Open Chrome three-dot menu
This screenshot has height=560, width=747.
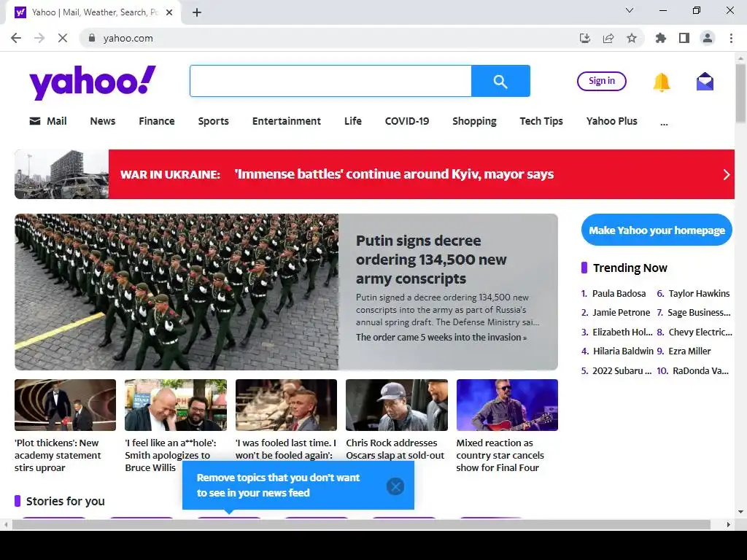(x=731, y=38)
